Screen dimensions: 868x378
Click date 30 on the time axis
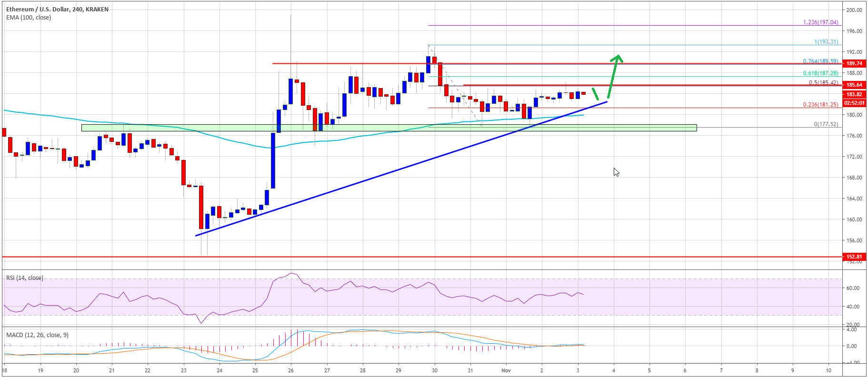point(434,370)
